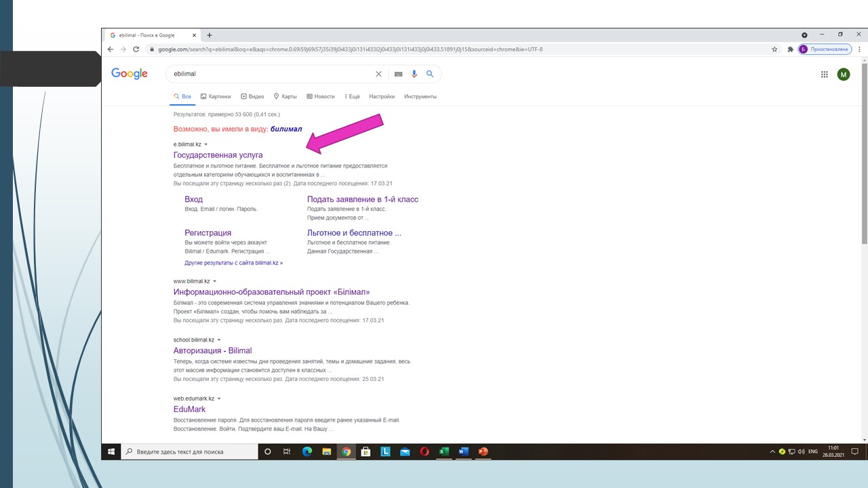Viewport: 868px width, 488px height.
Task: Open the Chrome extensions puzzle icon
Action: 790,49
